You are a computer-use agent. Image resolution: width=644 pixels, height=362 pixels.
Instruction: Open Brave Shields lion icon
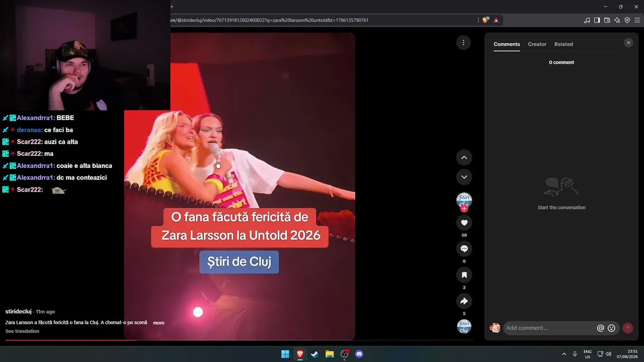click(485, 20)
